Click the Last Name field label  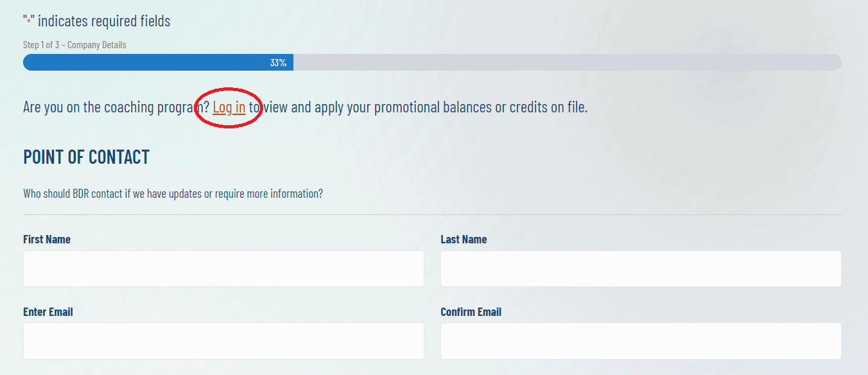464,240
